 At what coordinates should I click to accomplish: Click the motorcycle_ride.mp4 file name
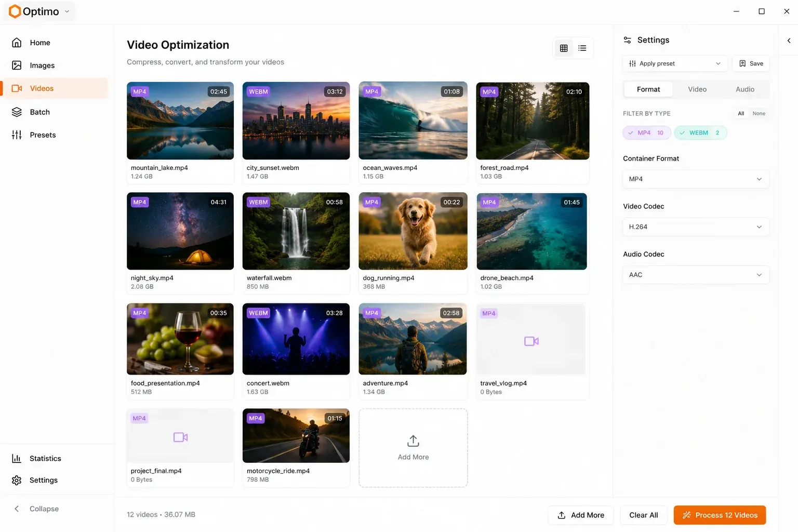[x=278, y=471]
